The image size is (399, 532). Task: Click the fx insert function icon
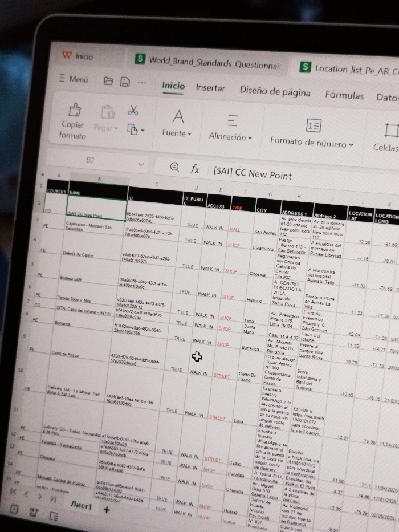pyautogui.click(x=195, y=169)
